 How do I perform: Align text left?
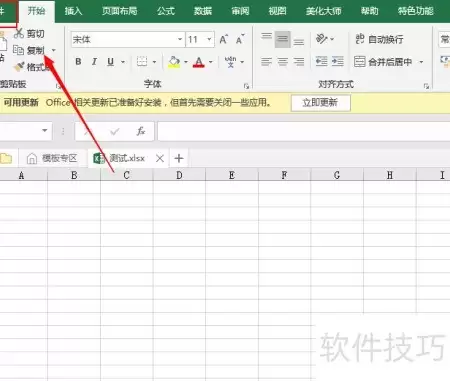[x=266, y=62]
